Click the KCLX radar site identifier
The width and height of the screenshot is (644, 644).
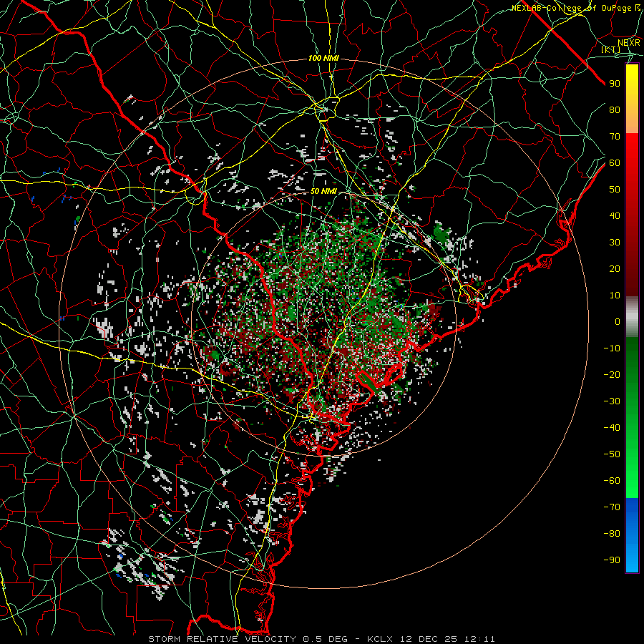click(x=380, y=639)
